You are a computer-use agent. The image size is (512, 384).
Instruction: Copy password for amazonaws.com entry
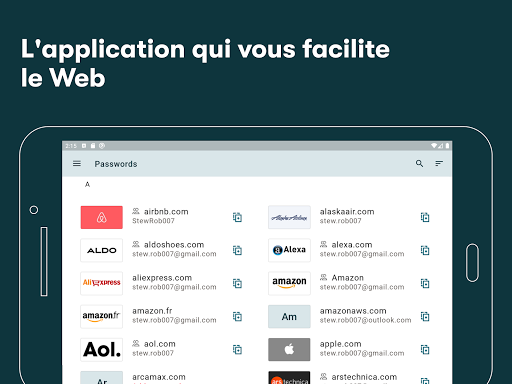pyautogui.click(x=425, y=316)
